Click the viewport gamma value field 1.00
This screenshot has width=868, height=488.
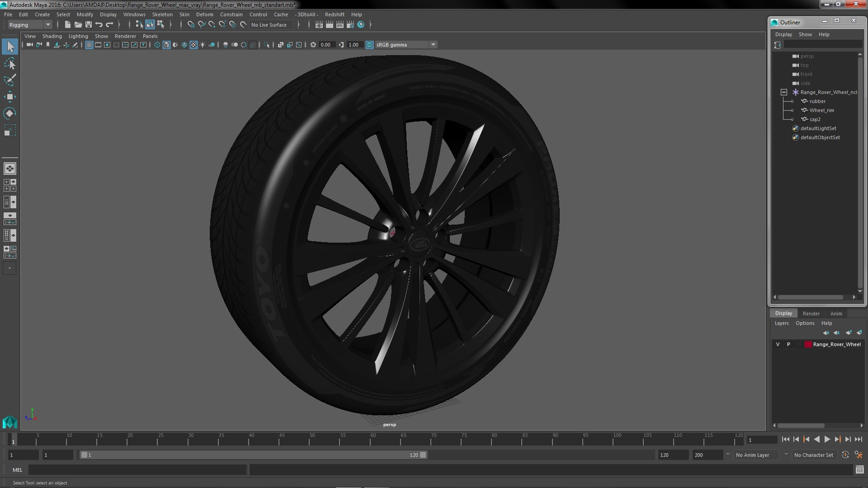[354, 45]
